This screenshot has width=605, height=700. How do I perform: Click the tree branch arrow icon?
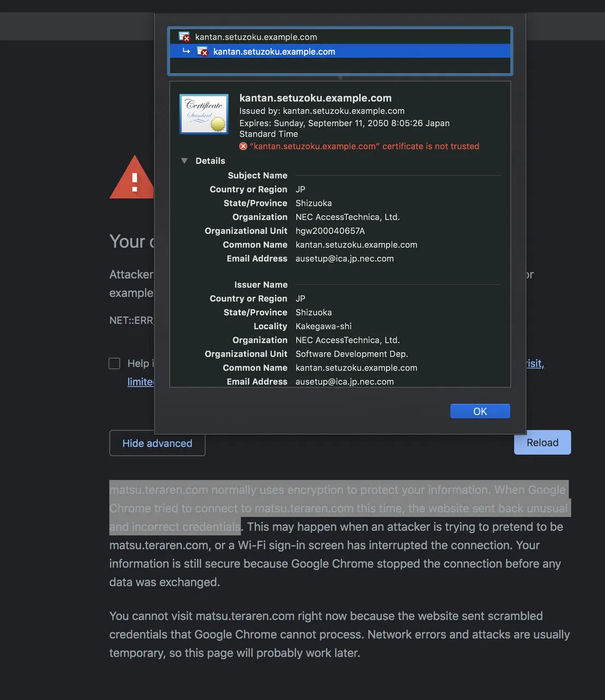pyautogui.click(x=186, y=51)
